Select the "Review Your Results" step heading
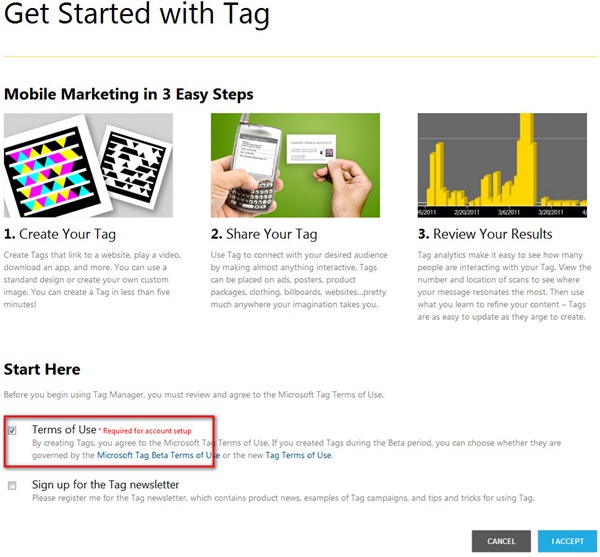The width and height of the screenshot is (600, 557). 484,234
